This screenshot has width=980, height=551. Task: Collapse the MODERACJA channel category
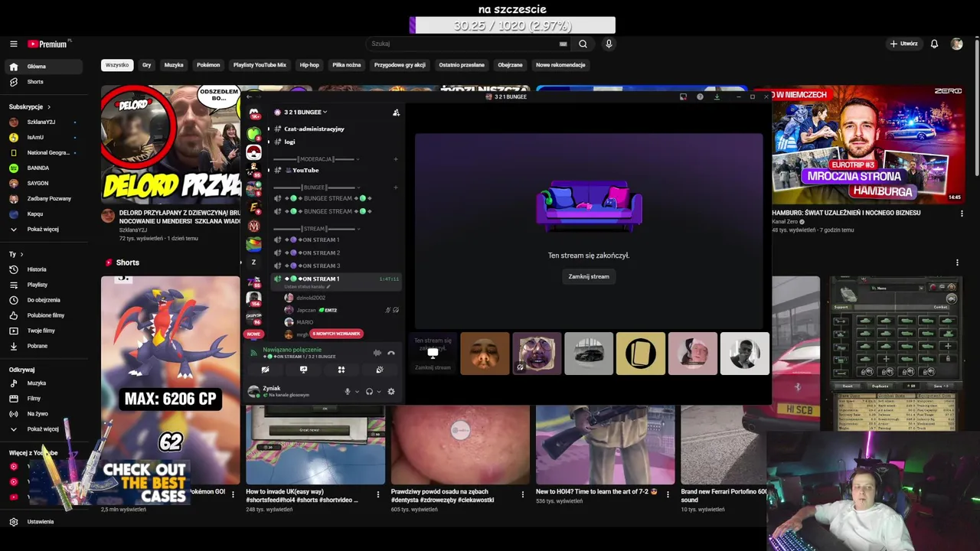point(315,159)
